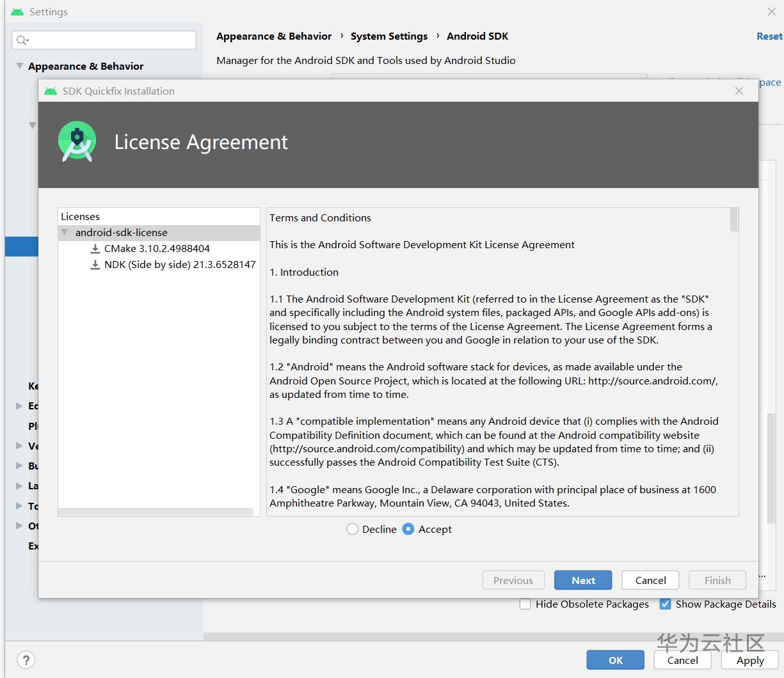
Task: Uncheck Show Package Details checkbox
Action: coord(666,604)
